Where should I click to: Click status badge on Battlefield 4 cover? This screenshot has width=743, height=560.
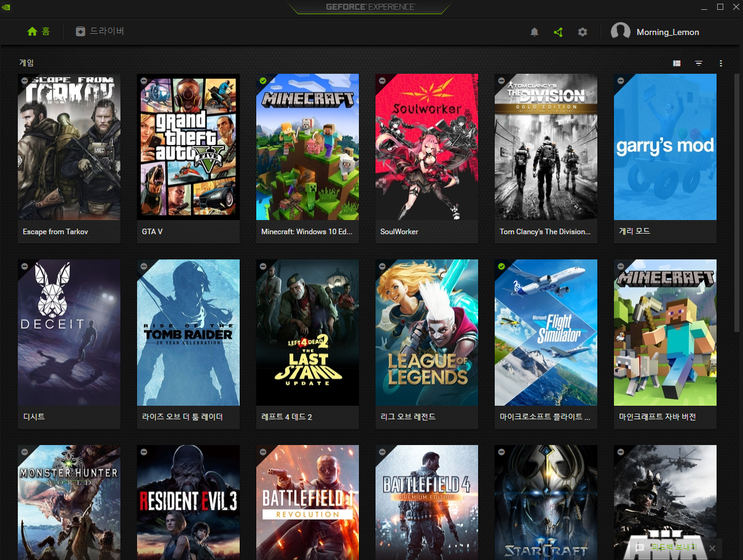tap(382, 452)
